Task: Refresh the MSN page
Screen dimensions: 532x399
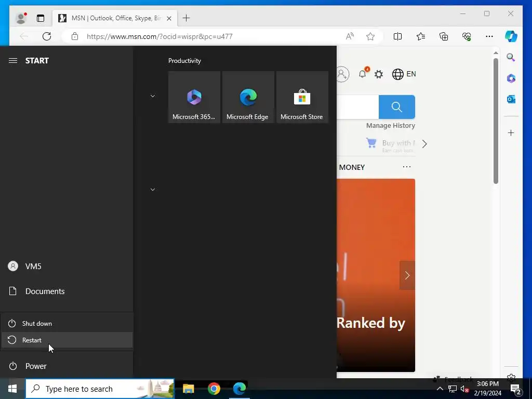Action: coord(47,36)
